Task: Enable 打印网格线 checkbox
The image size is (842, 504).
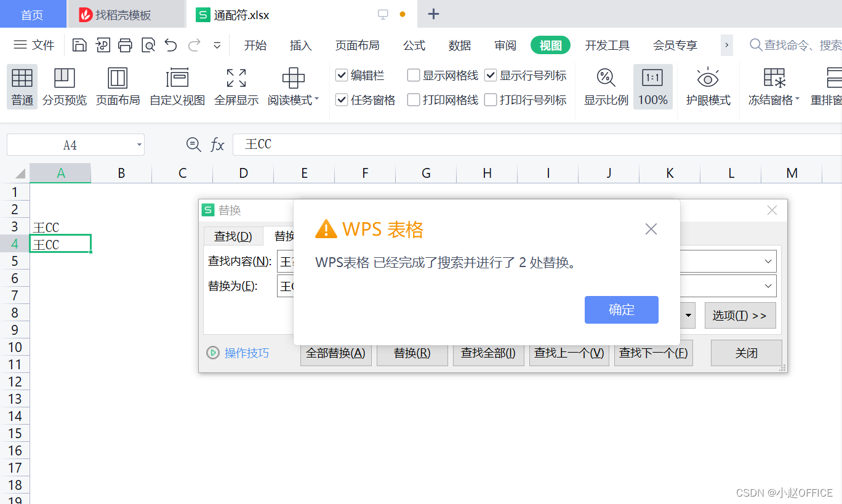Action: 414,100
